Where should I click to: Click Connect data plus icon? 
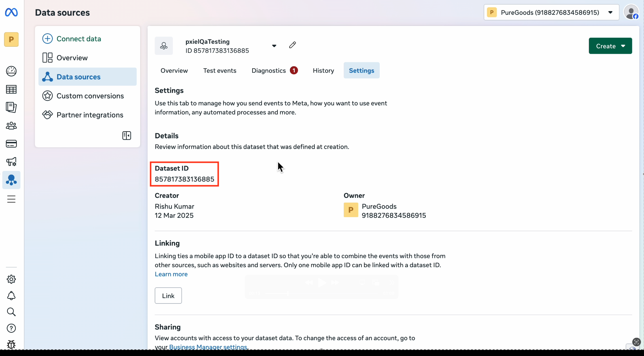pyautogui.click(x=47, y=39)
